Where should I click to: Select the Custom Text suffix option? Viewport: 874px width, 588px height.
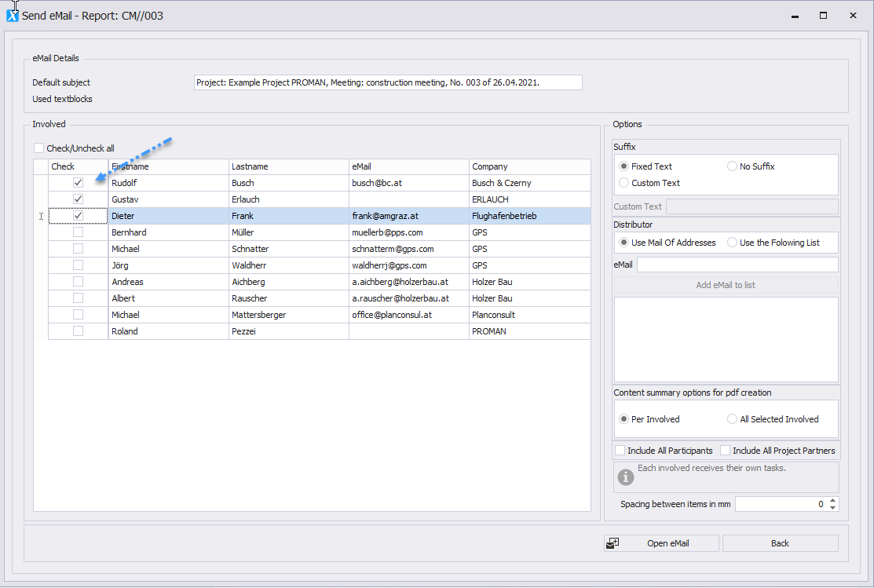click(624, 183)
